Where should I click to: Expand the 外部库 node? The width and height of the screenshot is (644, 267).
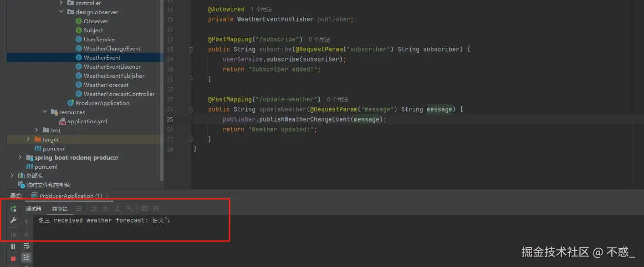12,176
